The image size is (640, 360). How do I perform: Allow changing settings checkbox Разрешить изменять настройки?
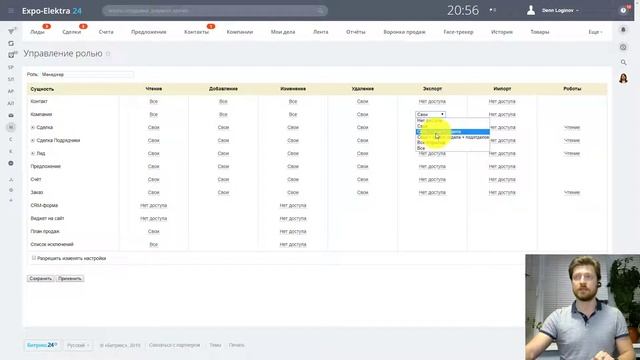[34, 258]
